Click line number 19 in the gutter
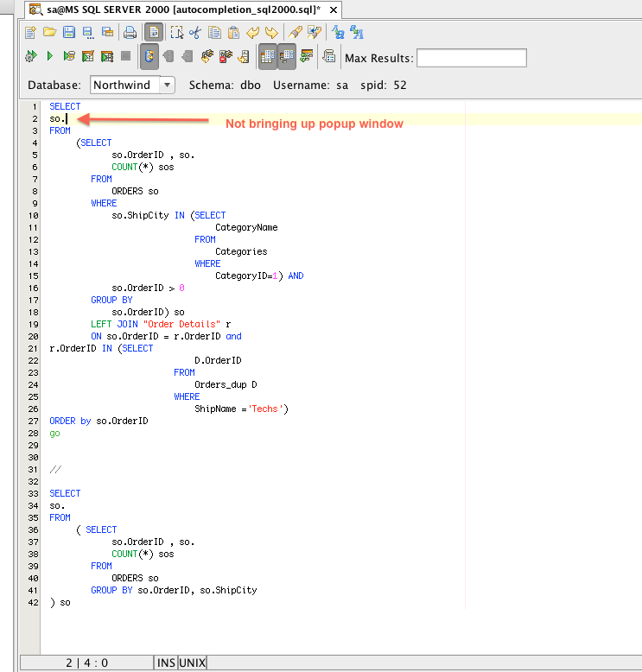The width and height of the screenshot is (642, 672). pyautogui.click(x=33, y=325)
